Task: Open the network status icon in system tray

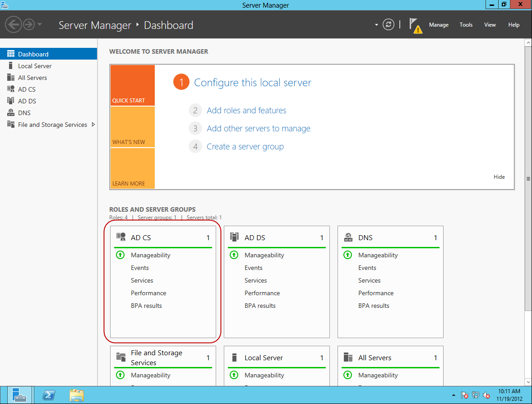Action: [x=475, y=395]
